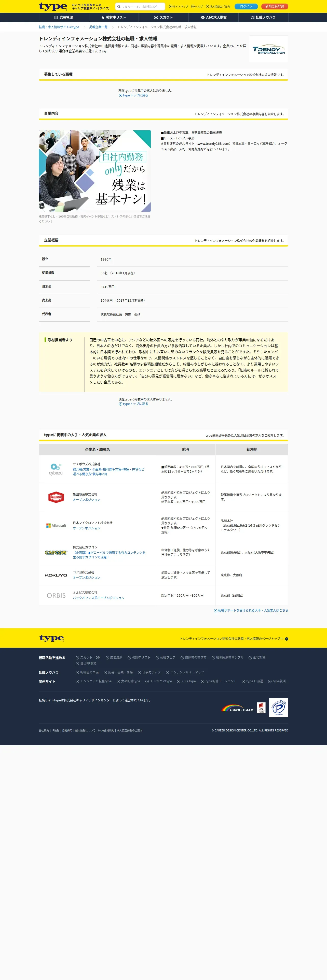Open footer link 履歴書の書き方
Image resolution: width=327 pixels, height=980 pixels.
coord(193,657)
